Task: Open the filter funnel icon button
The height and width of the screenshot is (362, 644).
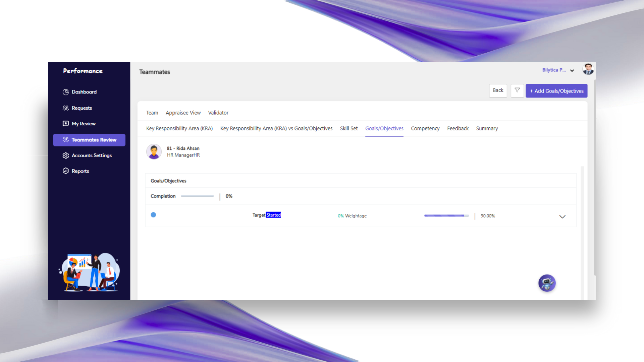Action: coord(517,90)
